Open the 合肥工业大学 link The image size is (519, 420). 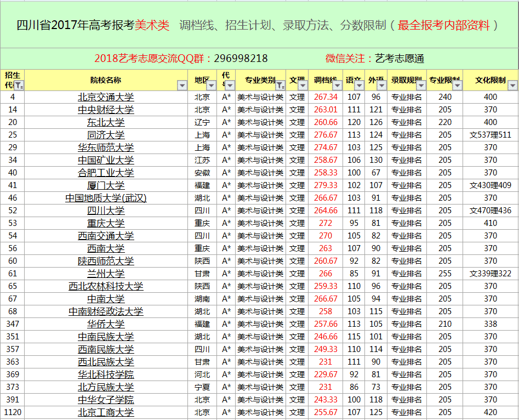106,173
